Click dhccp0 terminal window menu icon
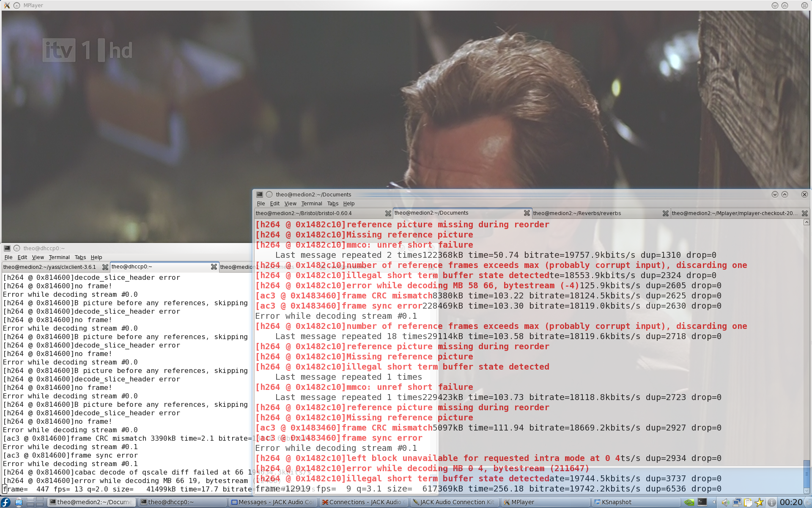 pos(7,248)
